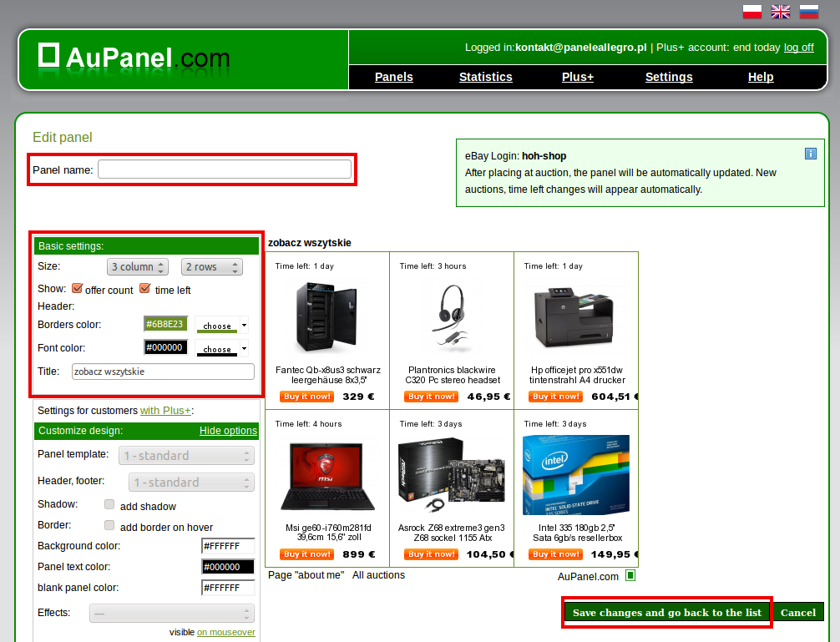This screenshot has width=840, height=642.
Task: Click the Hide options link
Action: [228, 431]
